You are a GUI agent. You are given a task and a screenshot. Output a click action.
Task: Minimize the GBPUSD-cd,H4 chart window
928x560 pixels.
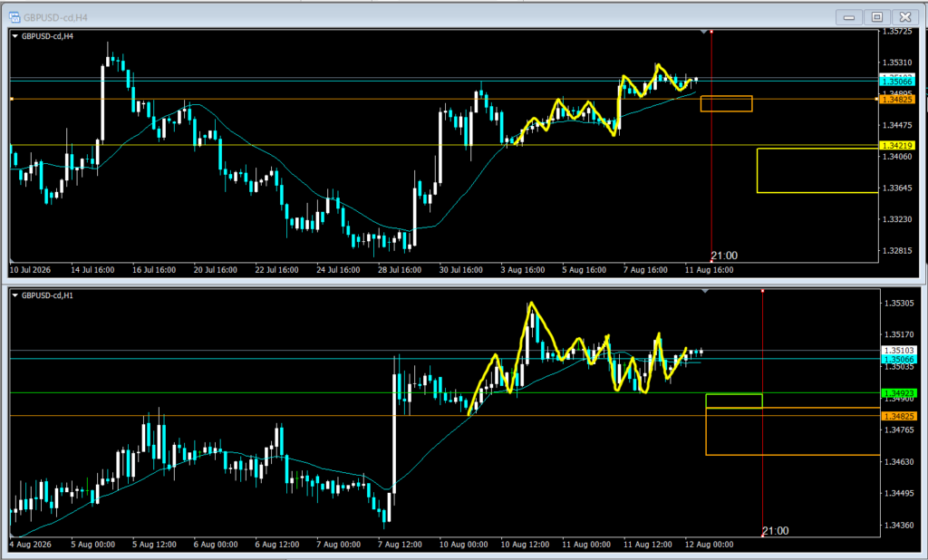pyautogui.click(x=848, y=17)
